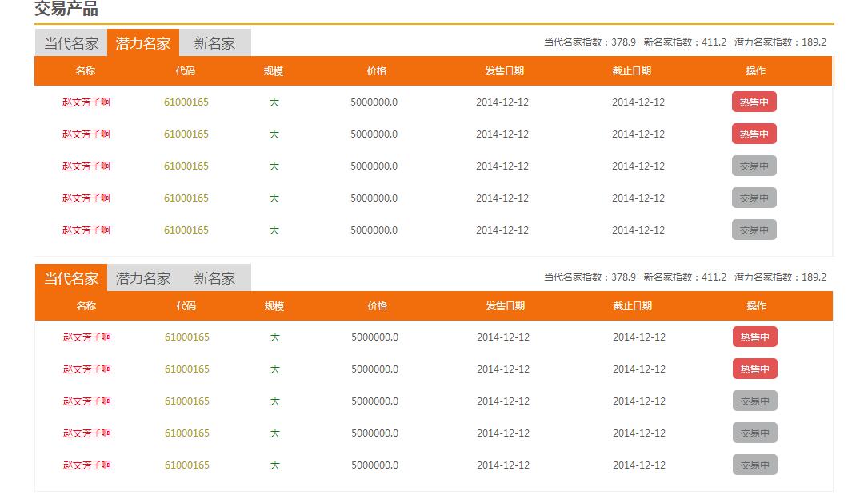Click 61000165 code in second row of bottom table

coord(186,369)
